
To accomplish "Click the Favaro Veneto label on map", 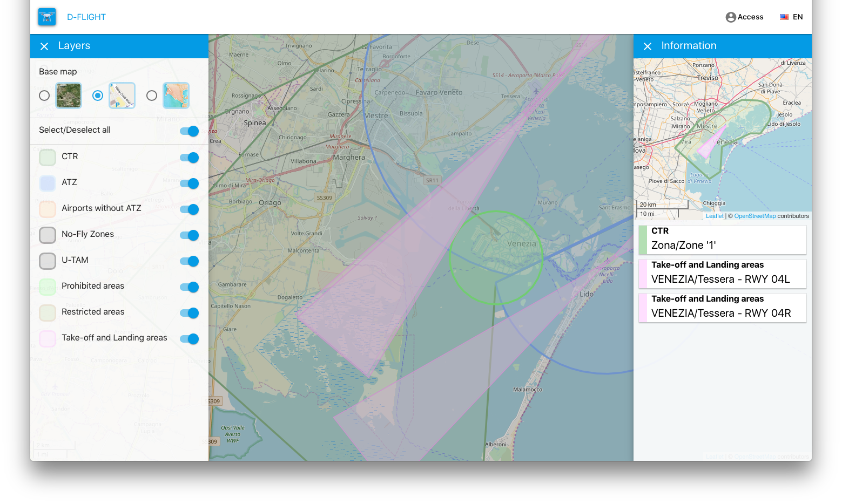I will [439, 92].
